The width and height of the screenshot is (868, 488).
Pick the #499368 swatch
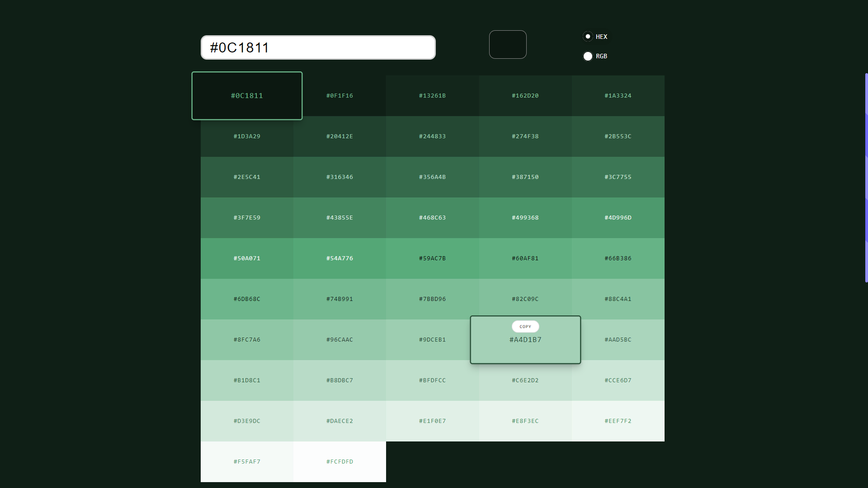click(x=525, y=218)
